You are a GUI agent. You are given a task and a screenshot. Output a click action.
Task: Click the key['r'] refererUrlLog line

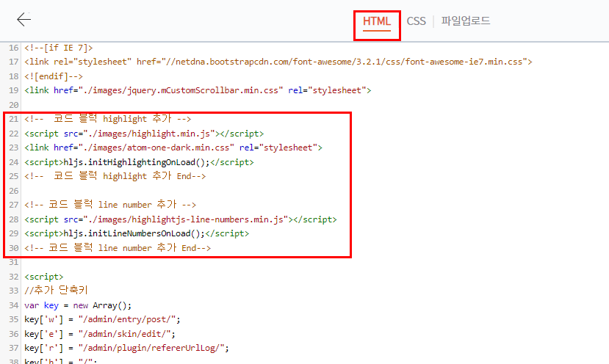126,348
